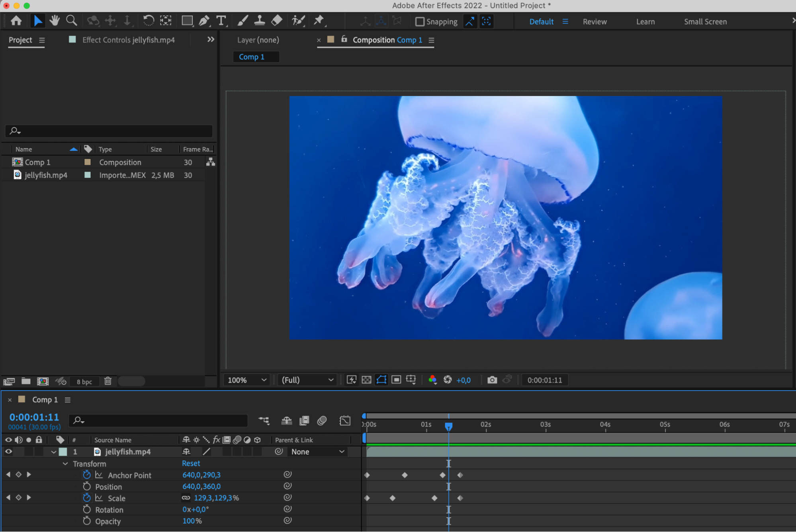
Task: Delete selected project item with trash icon
Action: click(108, 381)
